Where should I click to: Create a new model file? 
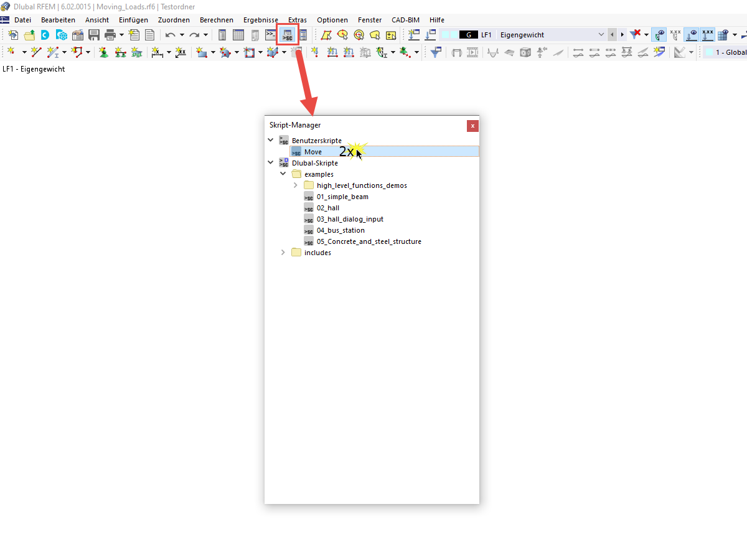pyautogui.click(x=13, y=35)
